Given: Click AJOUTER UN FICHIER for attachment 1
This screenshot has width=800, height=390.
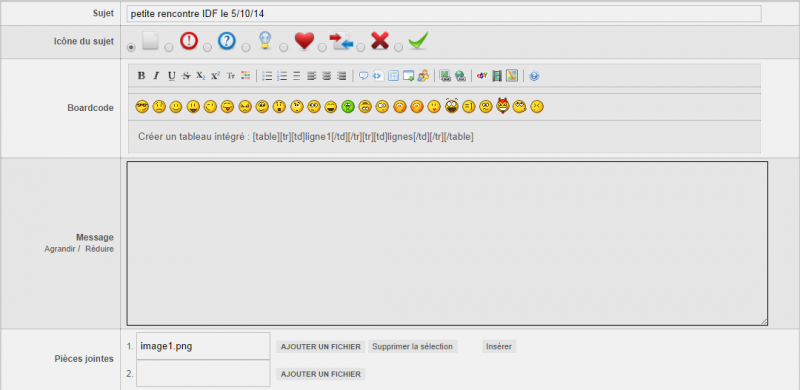Looking at the screenshot, I should coord(321,347).
